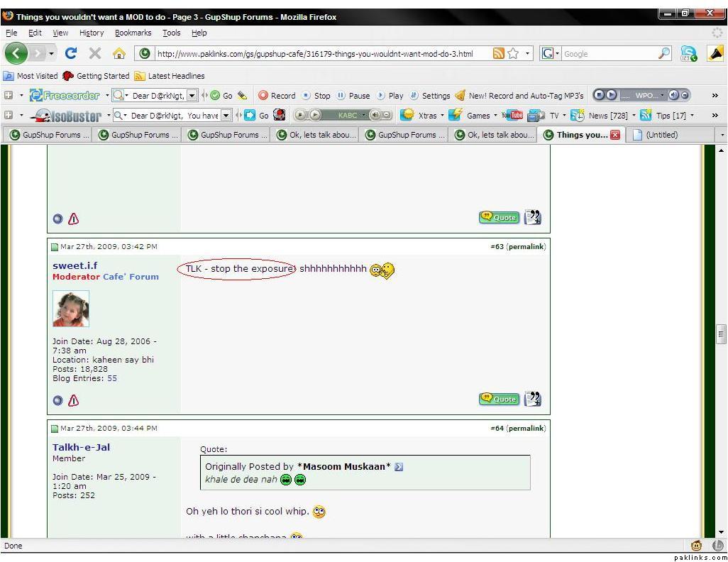Click the RSS feed icon in address bar
728x562 pixels.
499,53
